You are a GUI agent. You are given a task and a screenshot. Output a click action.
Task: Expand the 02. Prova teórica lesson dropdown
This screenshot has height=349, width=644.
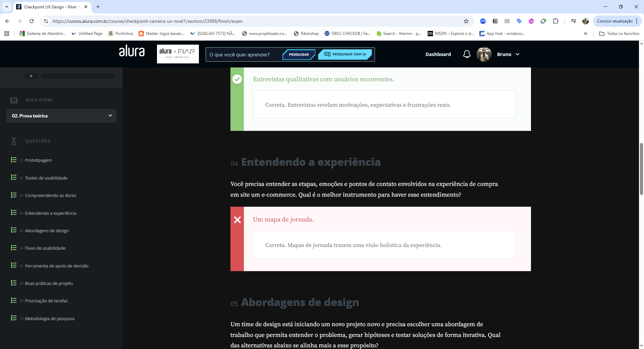tap(61, 116)
